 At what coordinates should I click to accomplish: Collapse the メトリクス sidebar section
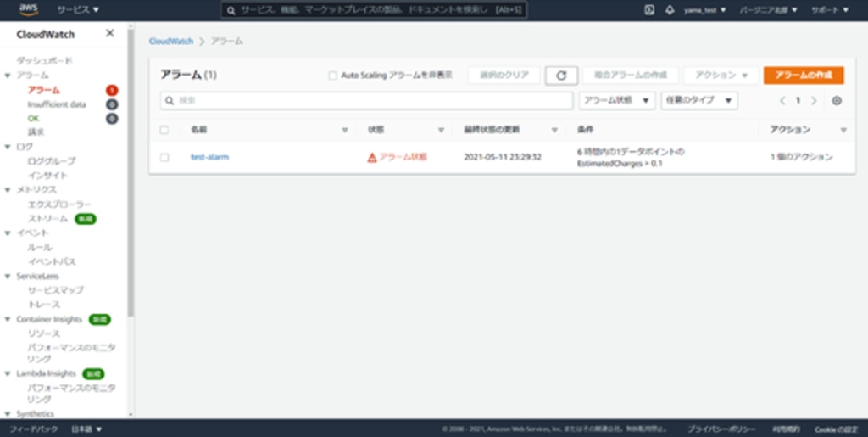coord(7,190)
